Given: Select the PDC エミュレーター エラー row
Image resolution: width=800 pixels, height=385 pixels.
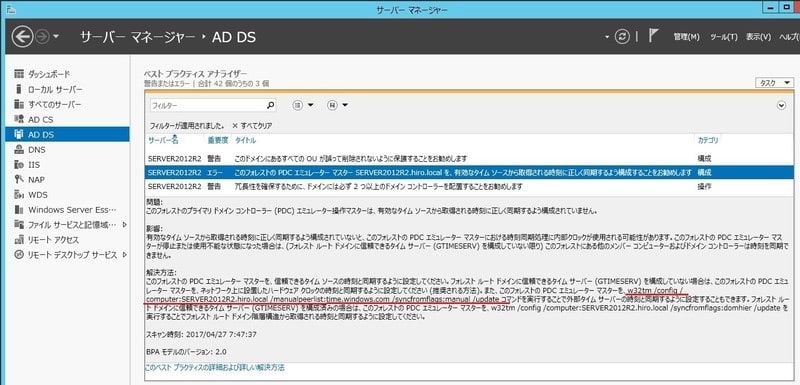Looking at the screenshot, I should 469,172.
